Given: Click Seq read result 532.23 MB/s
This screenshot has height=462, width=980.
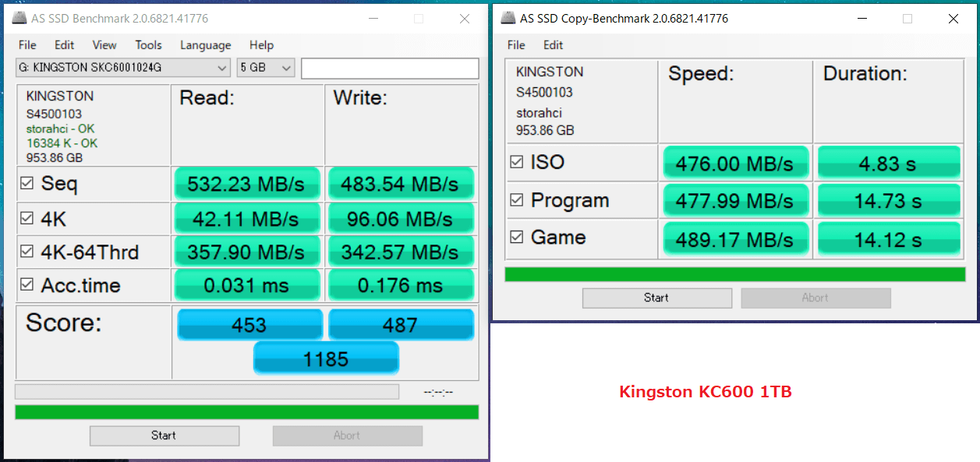Looking at the screenshot, I should 246,185.
